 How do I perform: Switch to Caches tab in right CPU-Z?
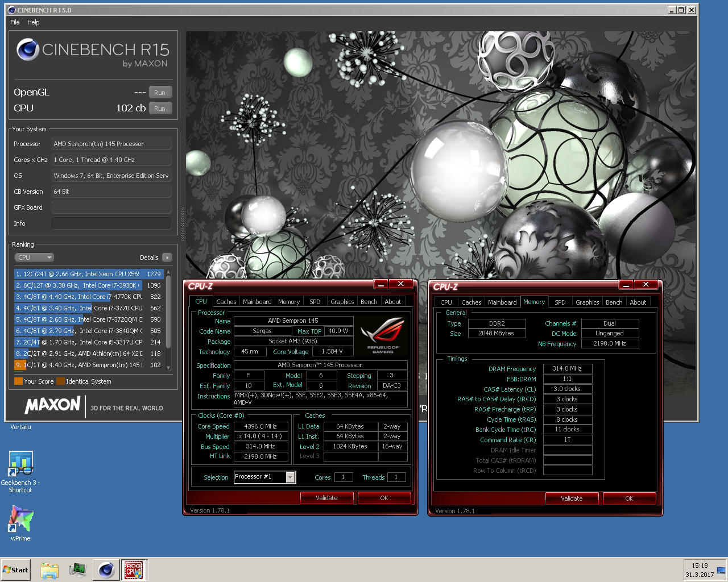click(471, 302)
